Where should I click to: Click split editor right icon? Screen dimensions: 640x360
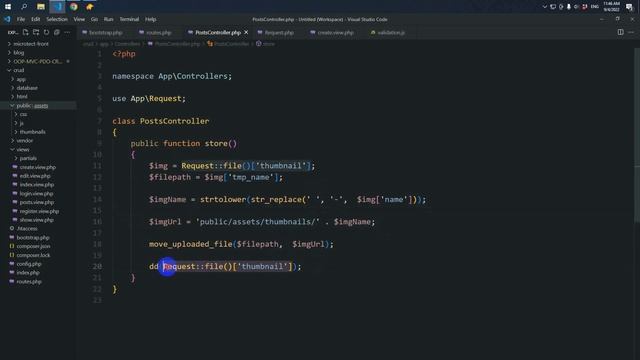[x=620, y=32]
